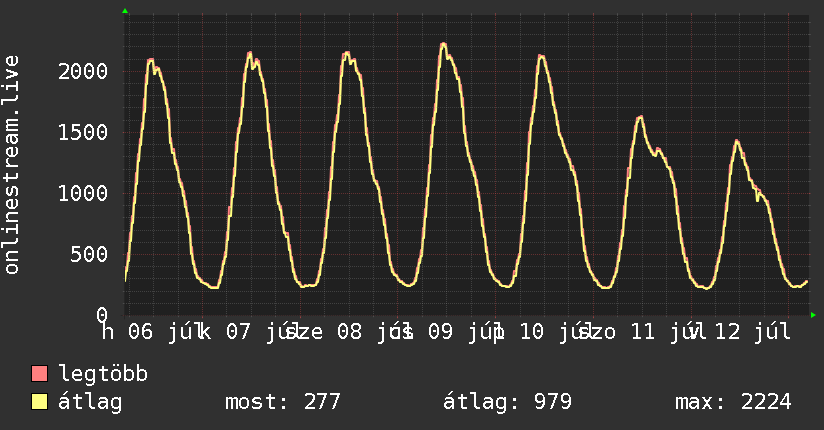Click the yellow átlag legend swatch
The width and height of the screenshot is (824, 430).
pos(39,402)
